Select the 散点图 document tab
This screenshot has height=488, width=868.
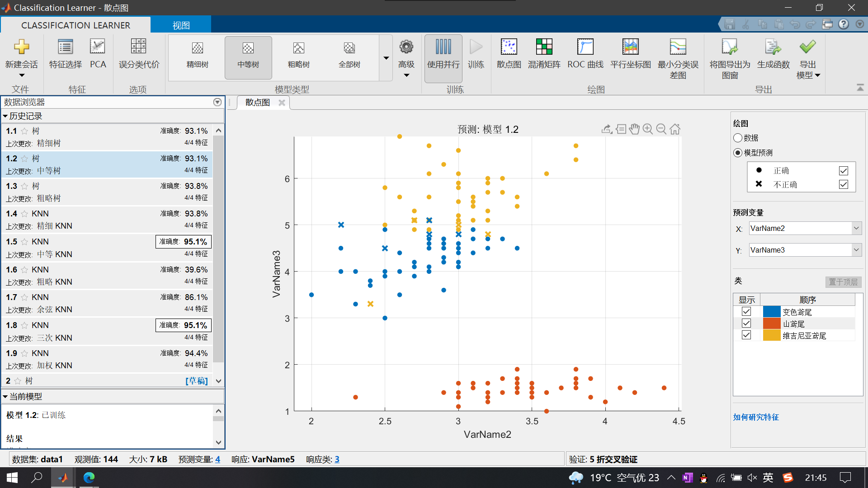(257, 102)
